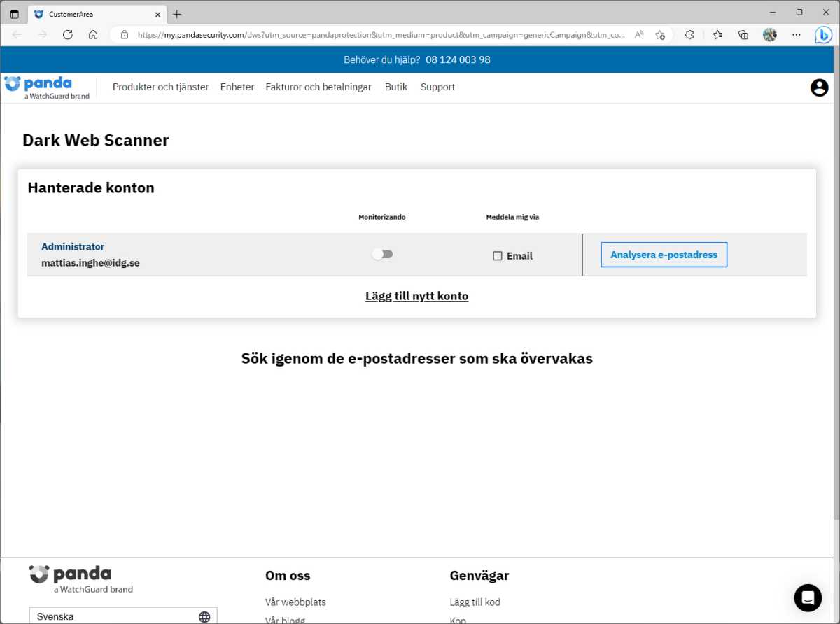Click the Om oss footer heading
This screenshot has width=840, height=624.
click(x=288, y=576)
